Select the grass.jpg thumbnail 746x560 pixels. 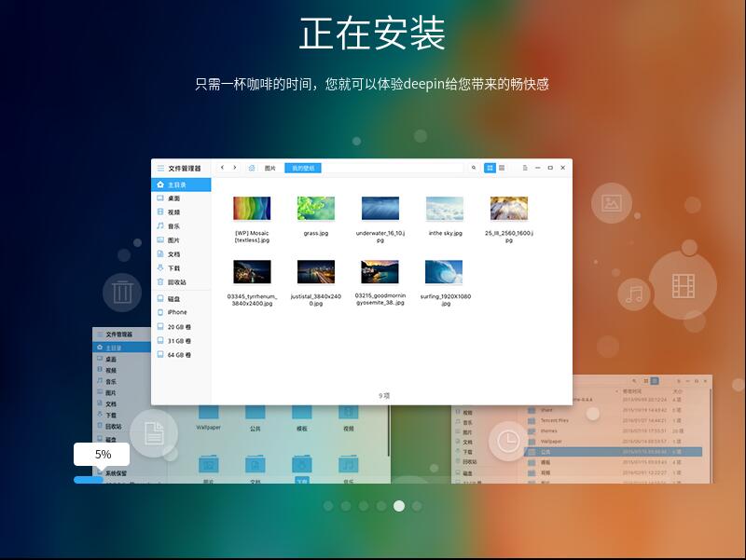coord(315,209)
